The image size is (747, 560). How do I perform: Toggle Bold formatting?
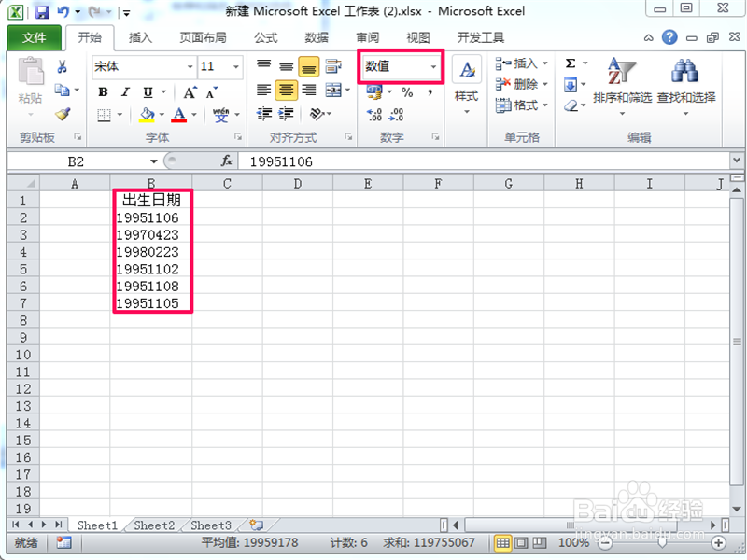[103, 91]
